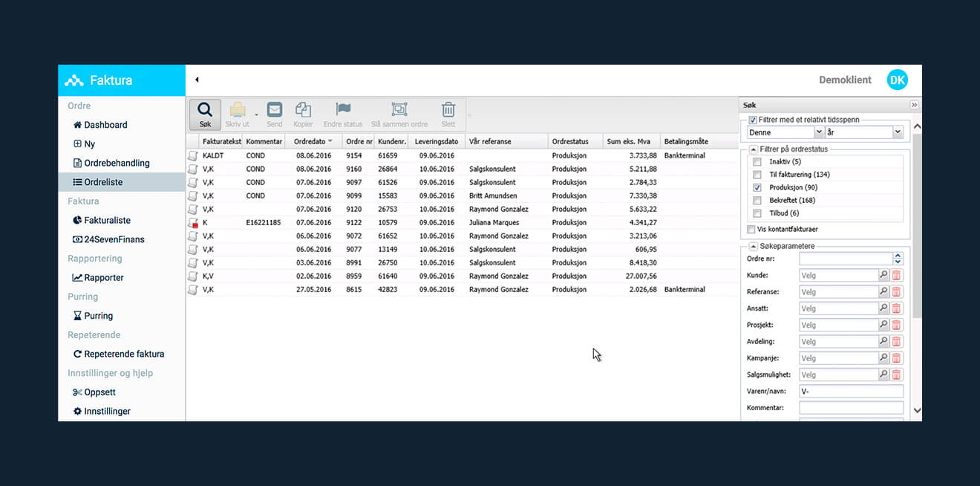Open the Skriv ut dropdown arrow

(256, 115)
